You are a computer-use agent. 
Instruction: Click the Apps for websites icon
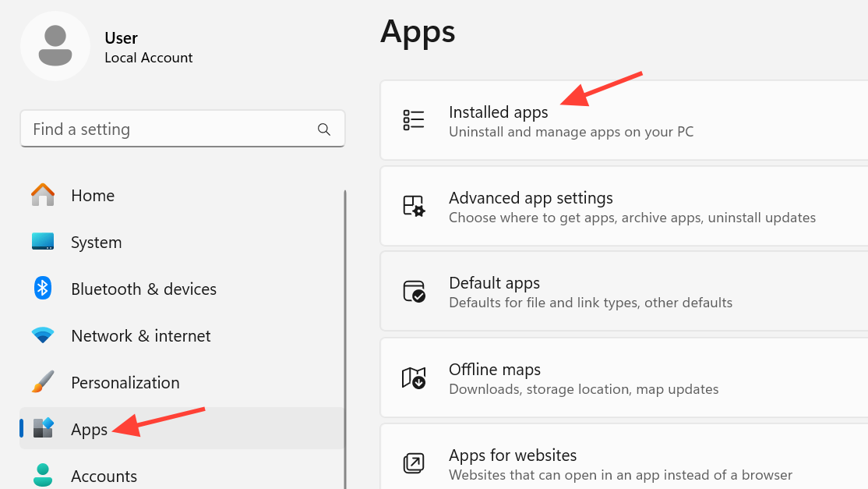(x=414, y=463)
